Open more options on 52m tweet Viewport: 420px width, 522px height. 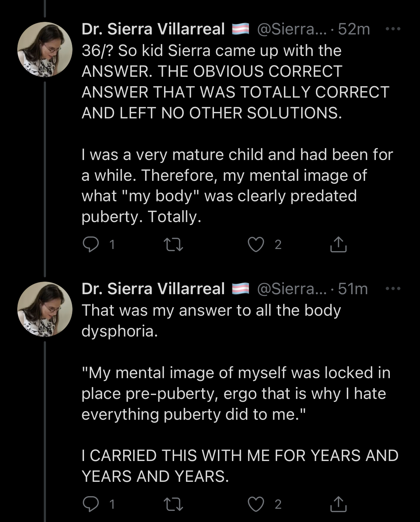coord(393,29)
